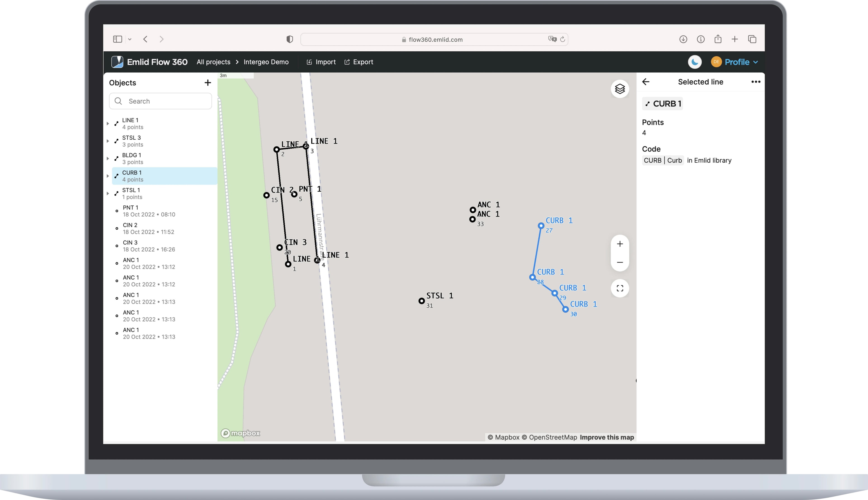Fit map to full extent
The width and height of the screenshot is (868, 500).
click(x=620, y=288)
